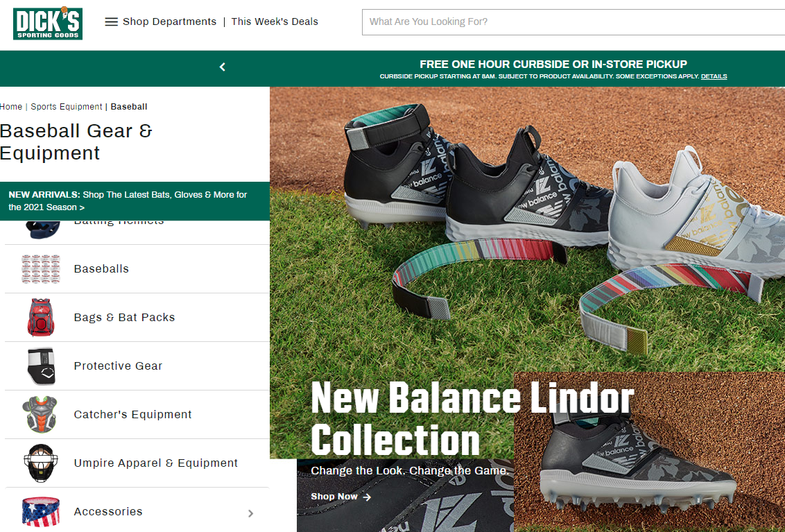Click the flag-pattern Accessories icon

[40, 511]
